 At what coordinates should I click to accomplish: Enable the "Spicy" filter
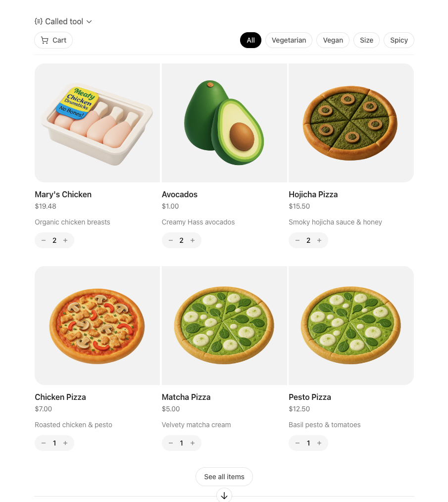pos(399,40)
